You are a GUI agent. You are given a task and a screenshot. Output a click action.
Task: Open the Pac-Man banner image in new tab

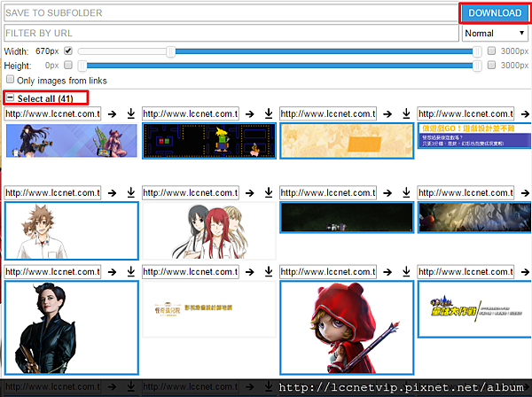coord(250,114)
